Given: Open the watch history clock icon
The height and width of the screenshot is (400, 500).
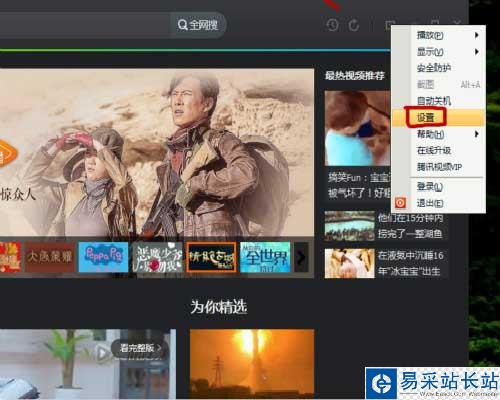Looking at the screenshot, I should [x=332, y=25].
